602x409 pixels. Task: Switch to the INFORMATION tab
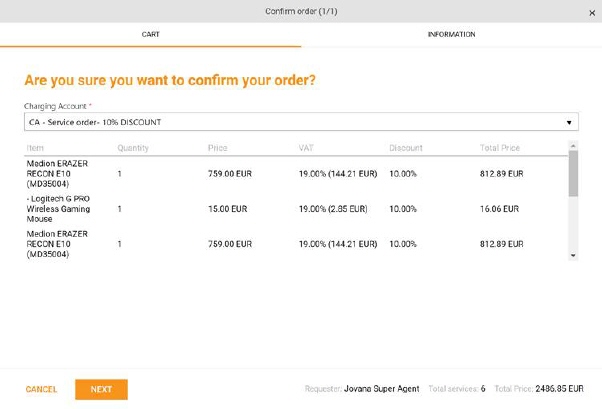click(x=451, y=34)
